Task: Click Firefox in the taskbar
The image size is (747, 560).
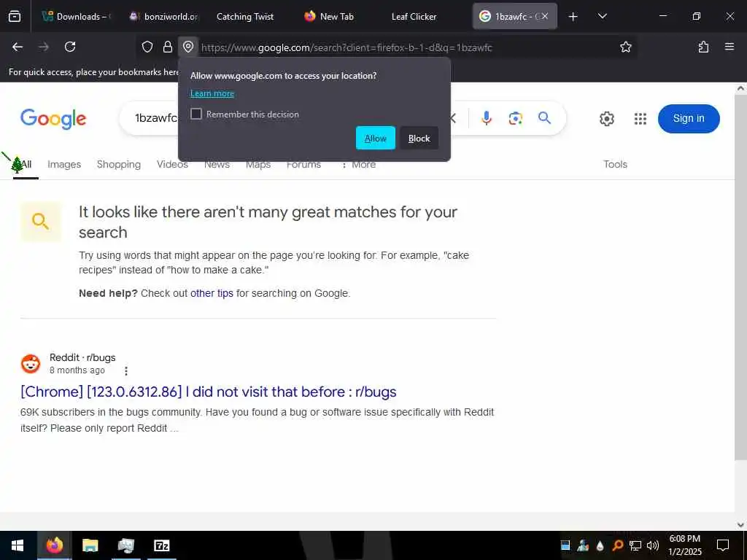Action: click(54, 545)
